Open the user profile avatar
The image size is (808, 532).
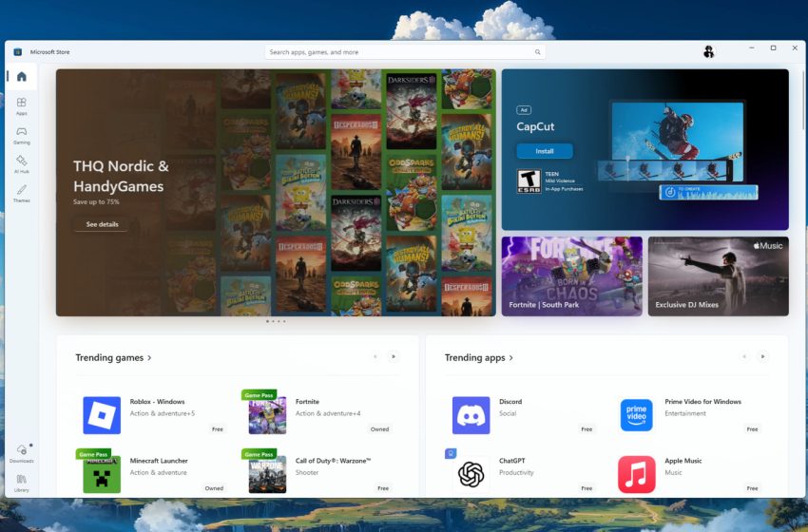708,51
